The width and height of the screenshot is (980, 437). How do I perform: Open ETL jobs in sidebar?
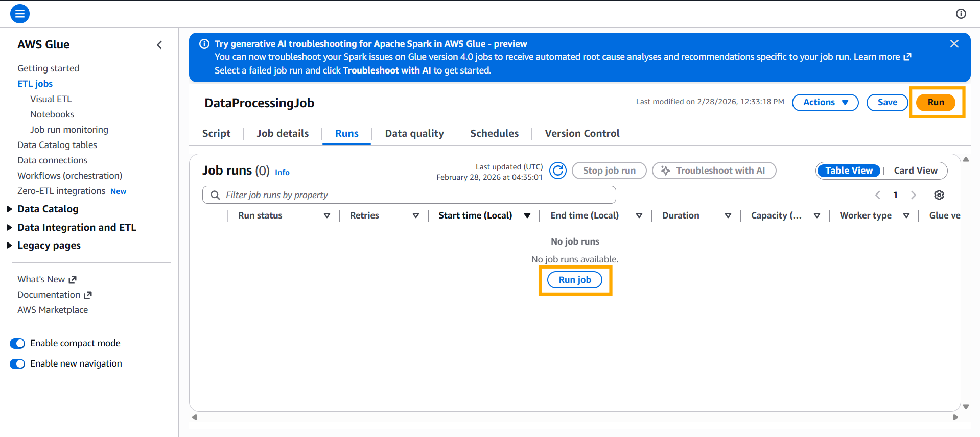[35, 84]
